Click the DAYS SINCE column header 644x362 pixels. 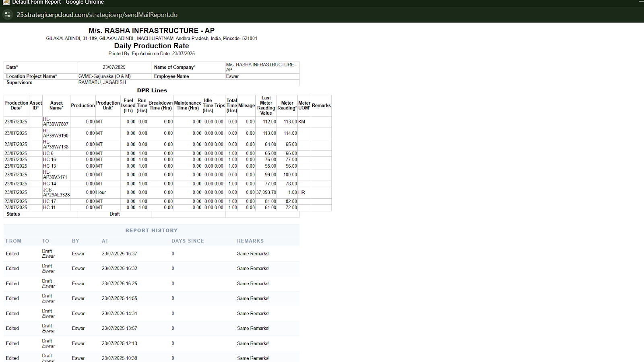[188, 241]
